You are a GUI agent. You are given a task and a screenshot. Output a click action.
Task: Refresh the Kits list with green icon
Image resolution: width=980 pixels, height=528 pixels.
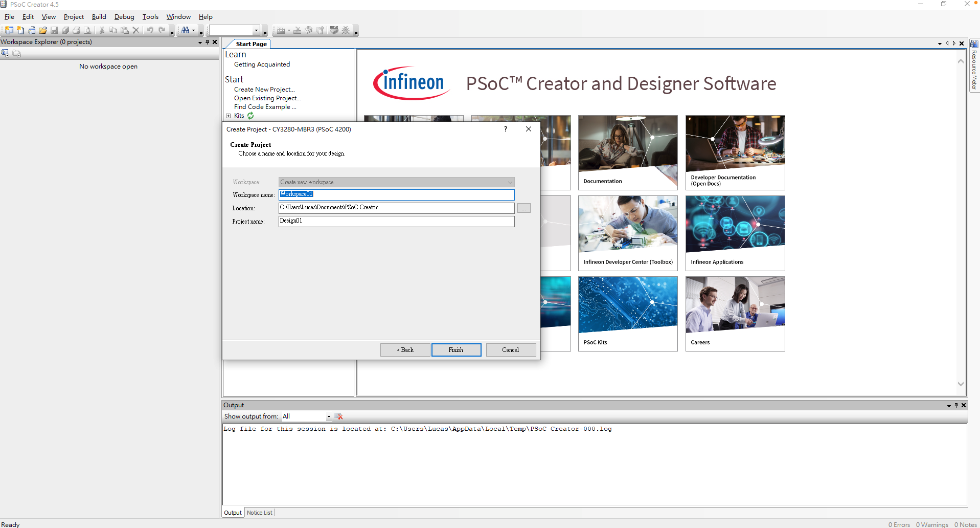250,116
